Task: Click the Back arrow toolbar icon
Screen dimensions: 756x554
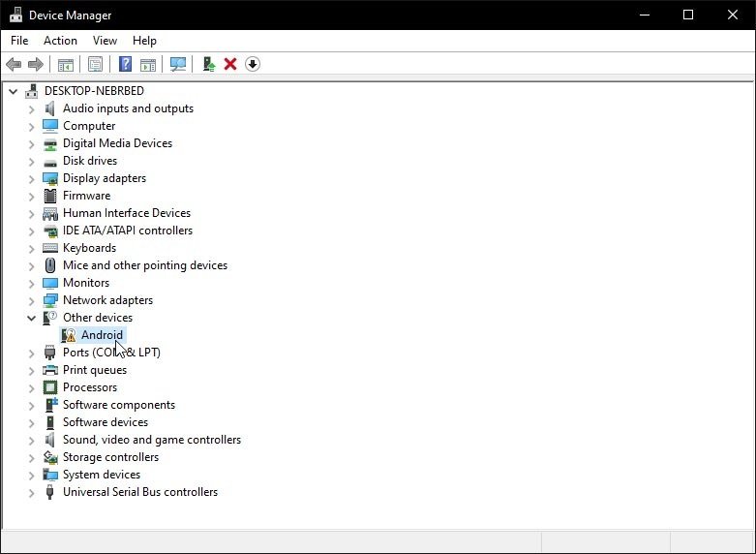Action: [14, 64]
